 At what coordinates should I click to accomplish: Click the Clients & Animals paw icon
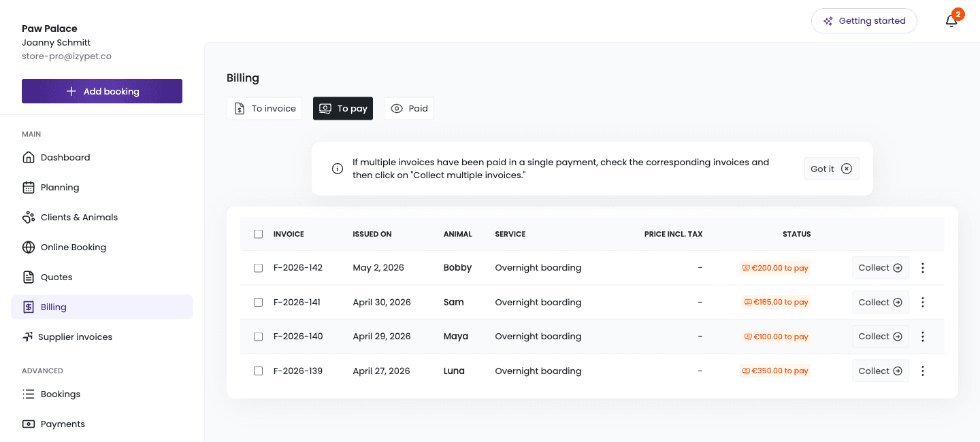coord(29,218)
